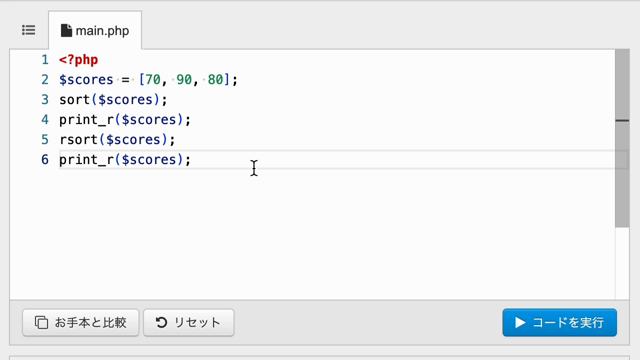640x360 pixels.
Task: Click the editor vertical scrollbar thumb
Action: click(622, 138)
